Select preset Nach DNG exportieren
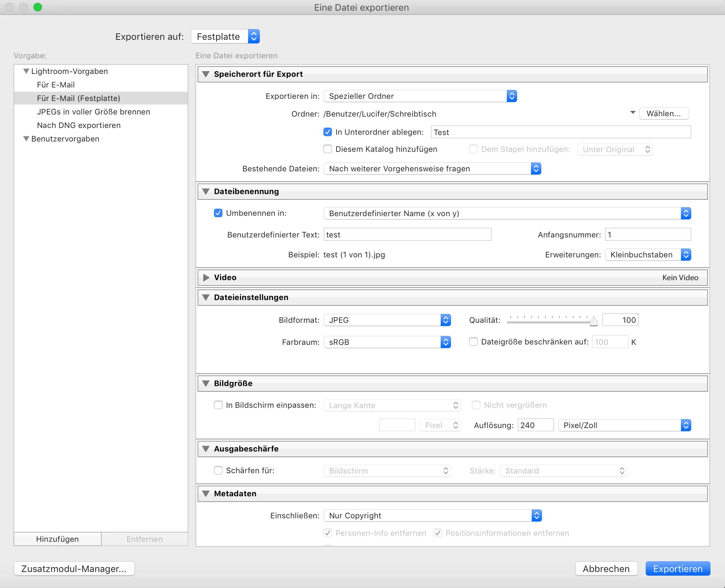Image resolution: width=725 pixels, height=588 pixels. [79, 125]
